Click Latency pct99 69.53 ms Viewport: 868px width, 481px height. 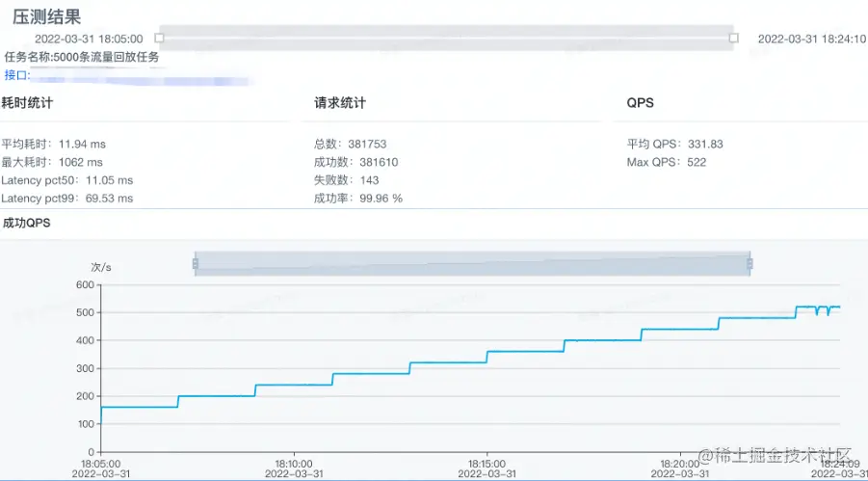point(67,199)
